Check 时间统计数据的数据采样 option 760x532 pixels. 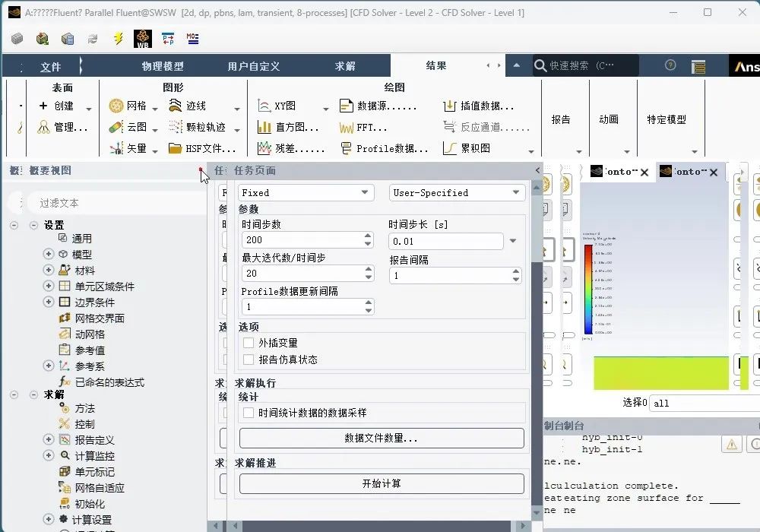tap(249, 413)
